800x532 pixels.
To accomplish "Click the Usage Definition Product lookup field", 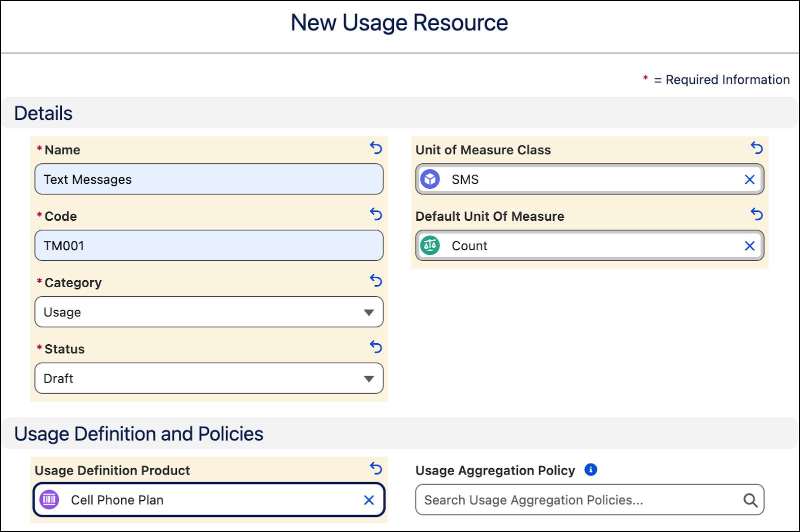I will [209, 500].
